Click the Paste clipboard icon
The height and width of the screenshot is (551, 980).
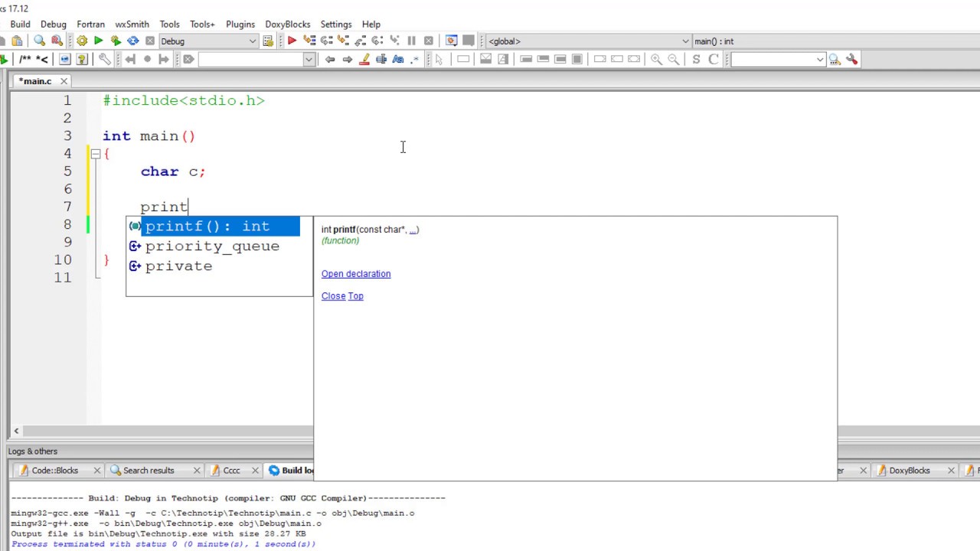coord(17,41)
